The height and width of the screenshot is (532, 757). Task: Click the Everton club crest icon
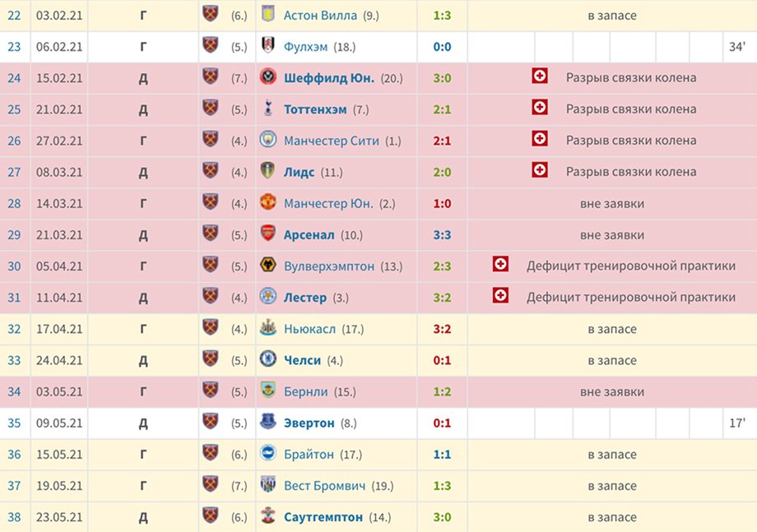pyautogui.click(x=268, y=421)
